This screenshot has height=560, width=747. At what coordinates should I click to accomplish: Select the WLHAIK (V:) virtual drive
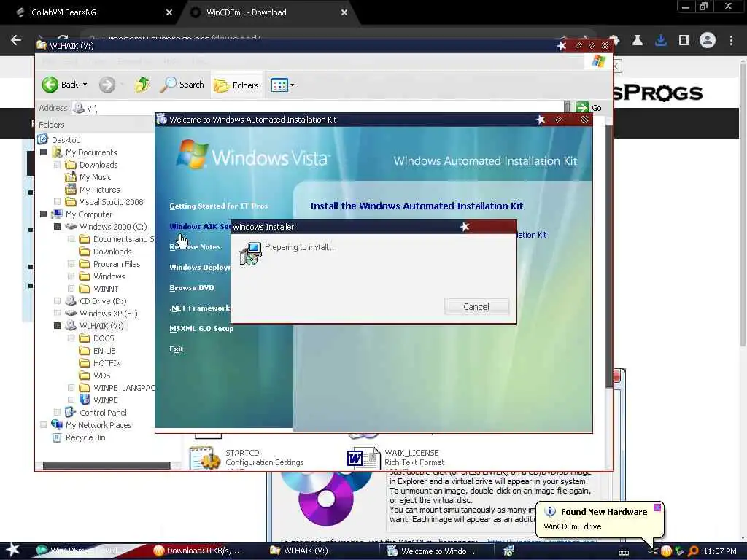click(x=101, y=326)
